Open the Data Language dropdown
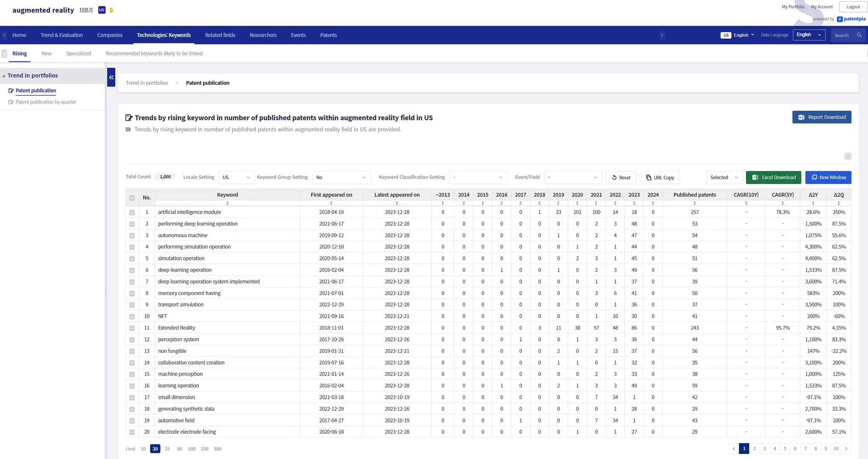This screenshot has width=868, height=459. (x=809, y=35)
